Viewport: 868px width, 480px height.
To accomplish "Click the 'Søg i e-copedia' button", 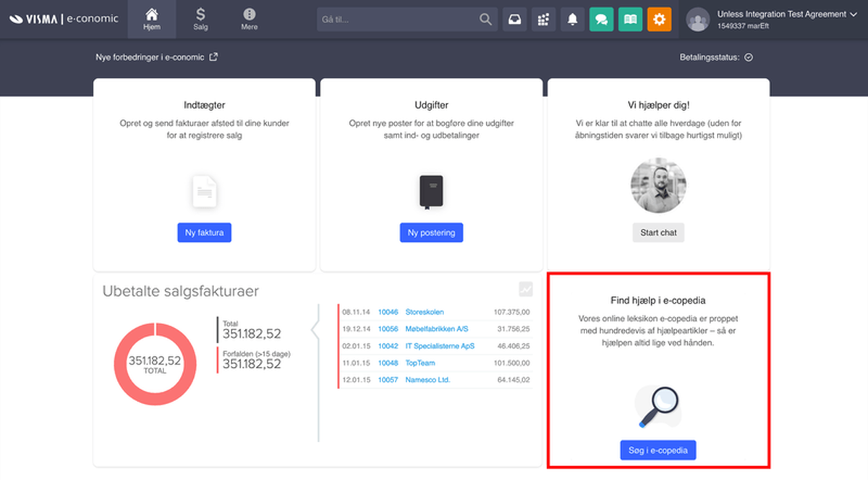I will pyautogui.click(x=658, y=450).
